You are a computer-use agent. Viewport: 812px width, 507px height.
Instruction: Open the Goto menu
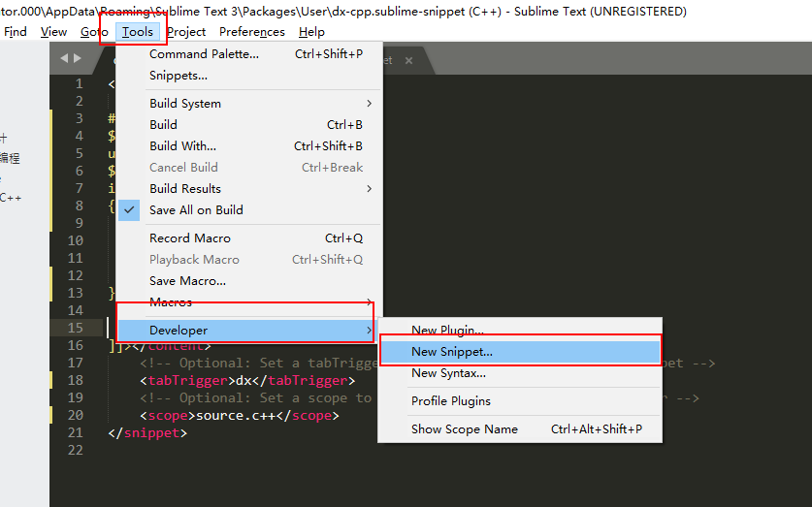coord(94,32)
